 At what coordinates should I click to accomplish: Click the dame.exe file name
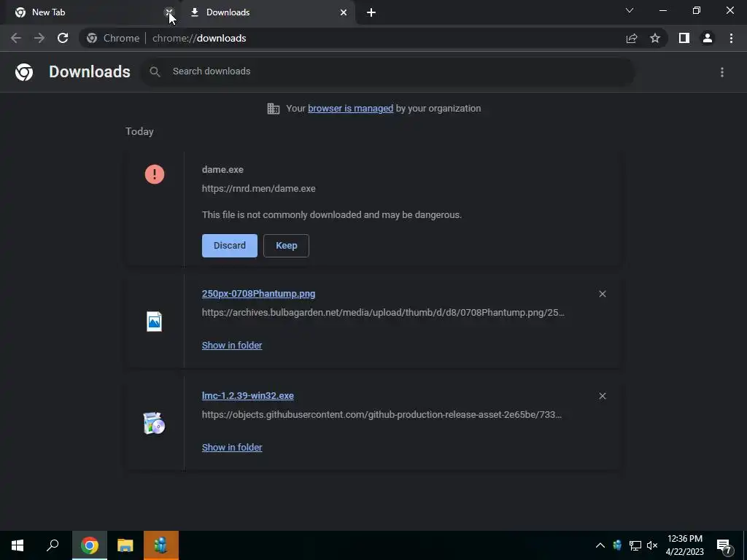pos(222,169)
